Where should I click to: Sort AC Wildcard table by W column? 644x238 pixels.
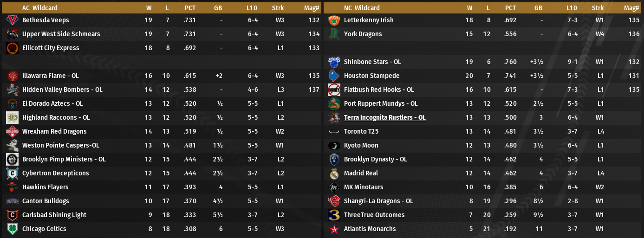149,8
